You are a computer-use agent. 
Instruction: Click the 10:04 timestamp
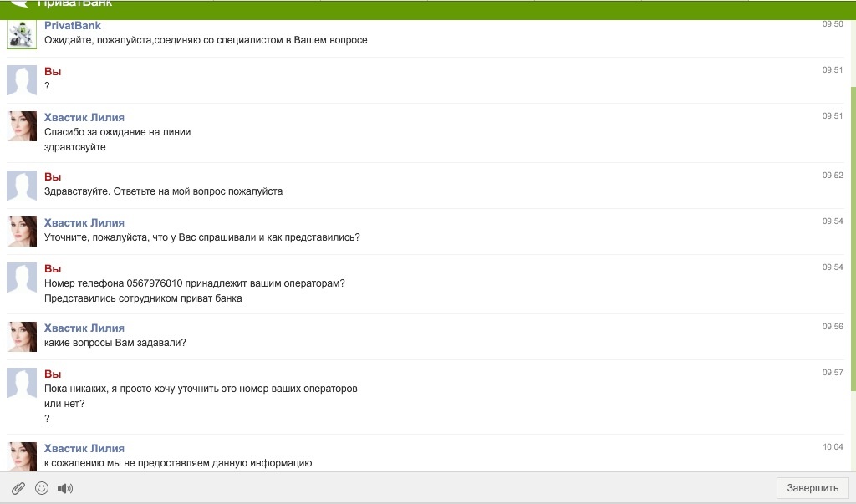point(833,447)
